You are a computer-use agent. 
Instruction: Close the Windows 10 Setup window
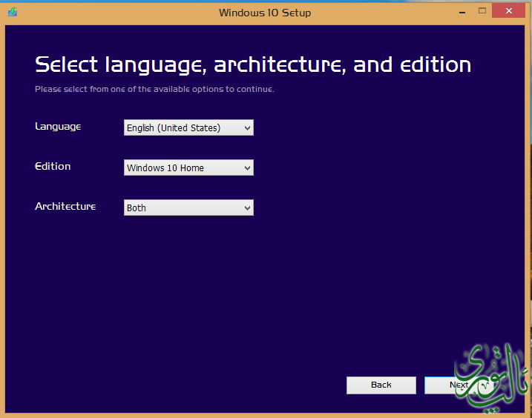point(508,11)
